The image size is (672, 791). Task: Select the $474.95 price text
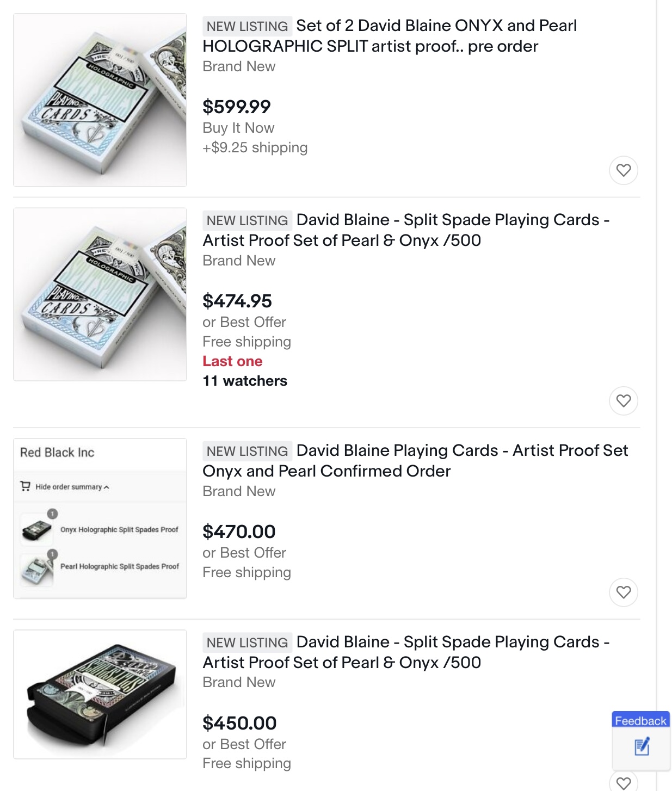[237, 301]
